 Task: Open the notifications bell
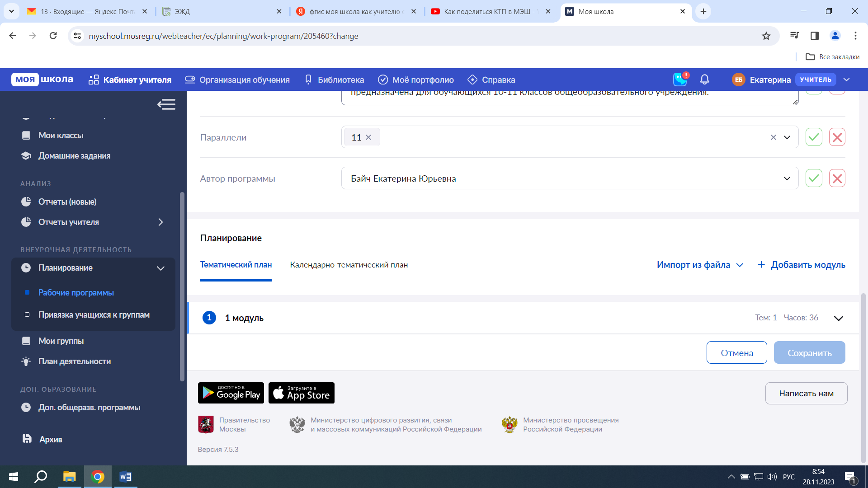point(704,80)
